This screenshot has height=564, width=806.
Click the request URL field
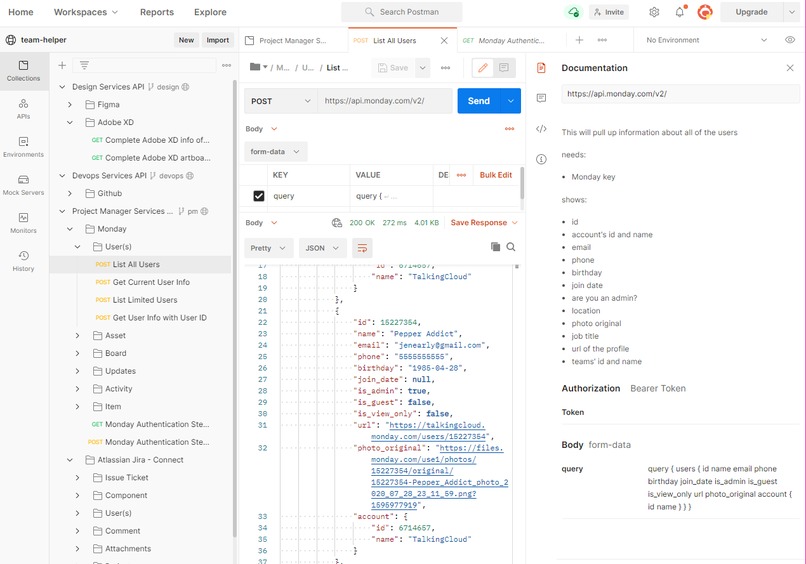pos(384,101)
